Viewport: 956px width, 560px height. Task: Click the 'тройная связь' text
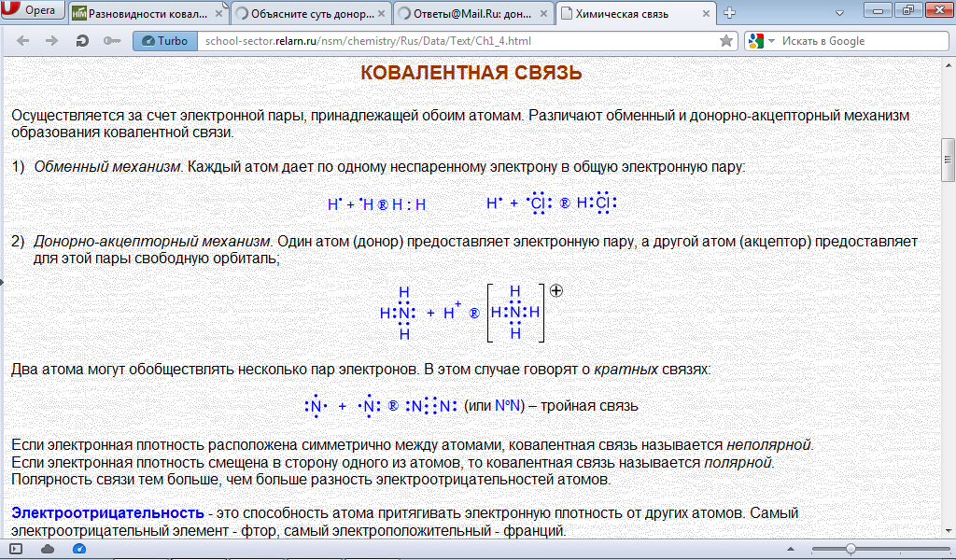[589, 406]
